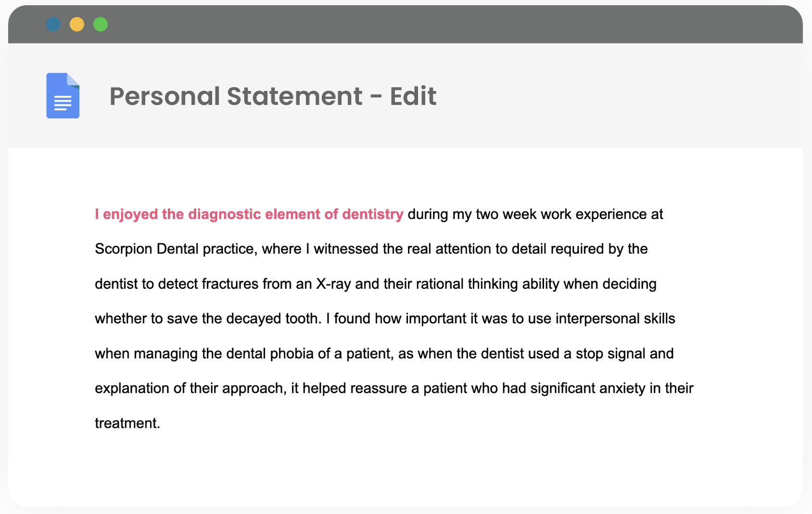This screenshot has width=812, height=514.
Task: Place cursor on the word 'Scorpion'
Action: pos(124,249)
